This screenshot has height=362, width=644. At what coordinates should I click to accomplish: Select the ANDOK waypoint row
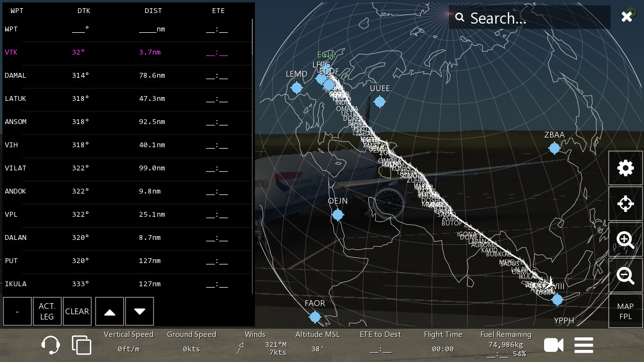pyautogui.click(x=127, y=191)
